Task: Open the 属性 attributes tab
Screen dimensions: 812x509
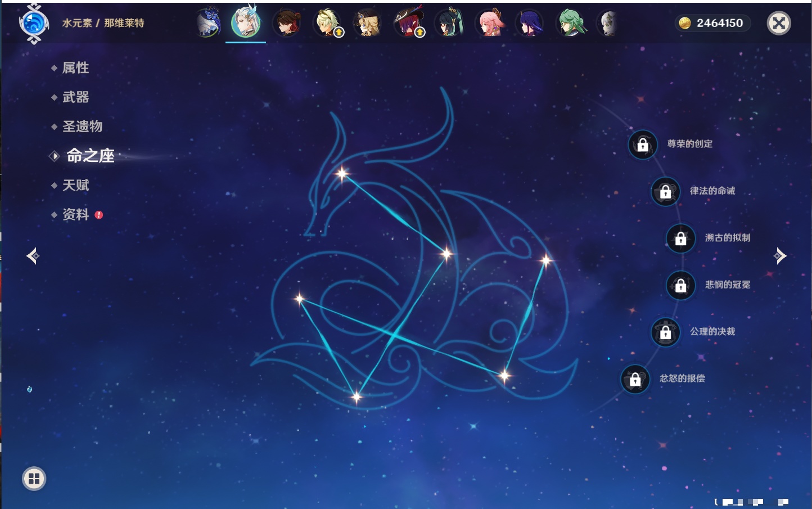Action: [x=75, y=68]
